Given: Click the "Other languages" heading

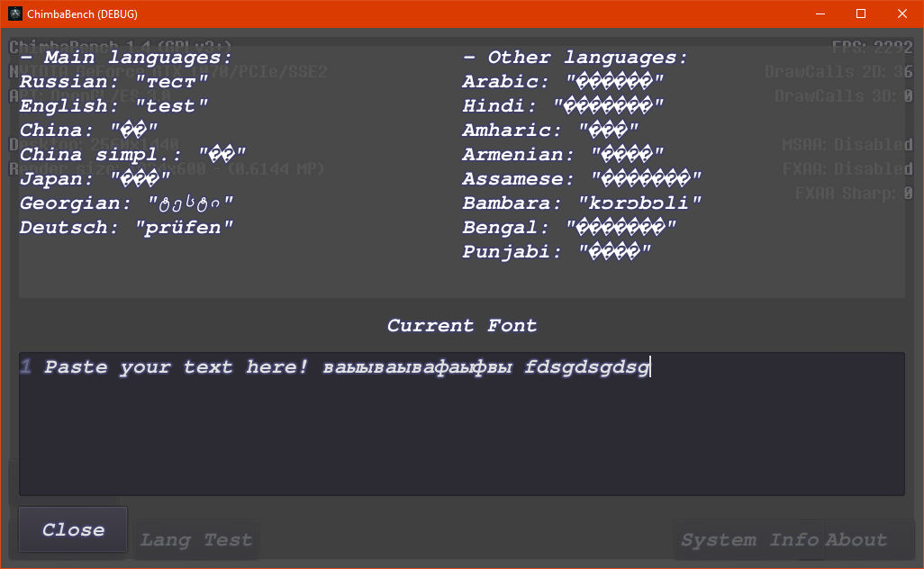Looking at the screenshot, I should pos(575,58).
